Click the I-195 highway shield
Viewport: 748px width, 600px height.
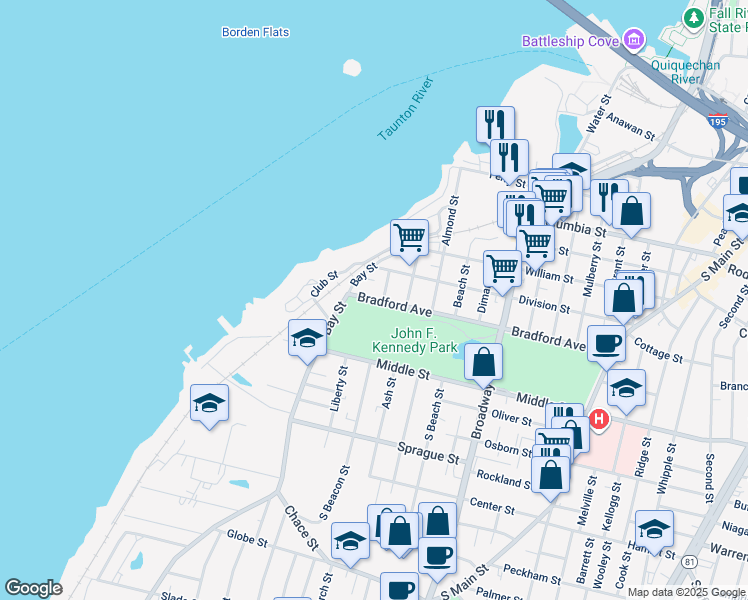[x=717, y=121]
